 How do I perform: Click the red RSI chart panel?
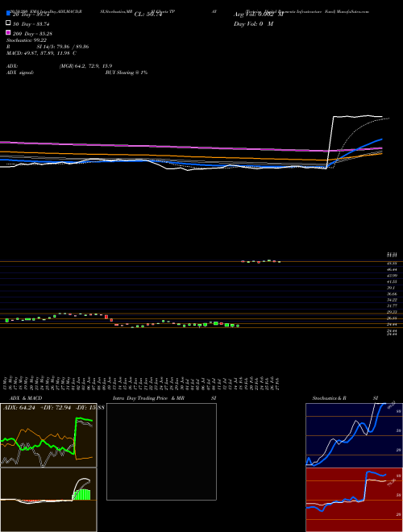354,500
